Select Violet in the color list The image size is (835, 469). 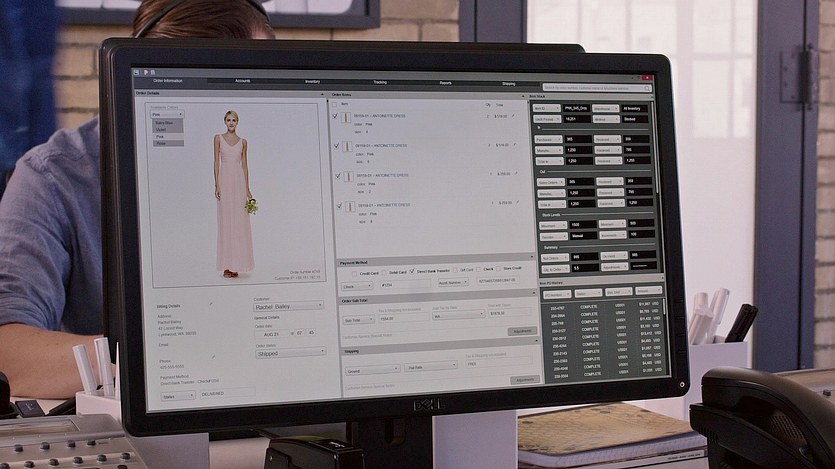[168, 129]
